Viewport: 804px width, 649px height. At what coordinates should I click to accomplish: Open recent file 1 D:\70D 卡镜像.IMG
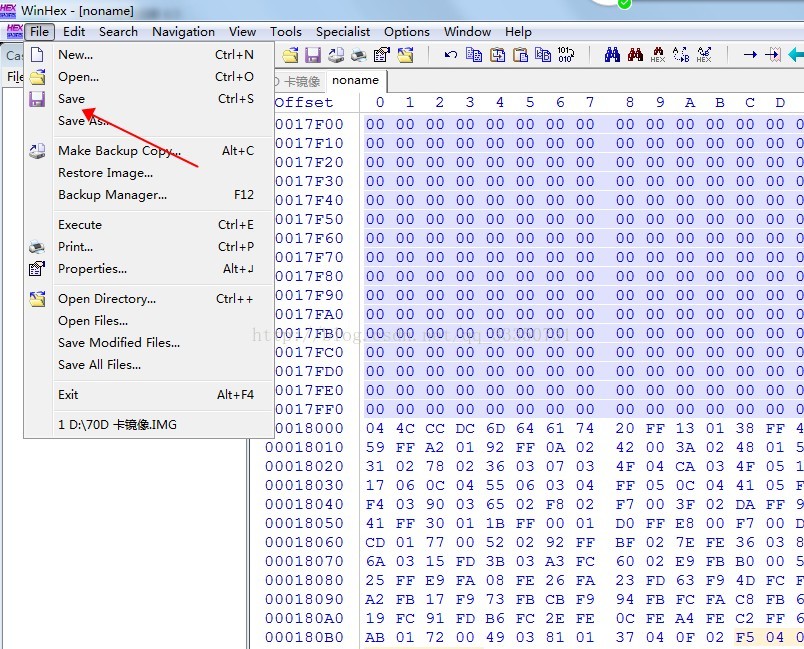(149, 424)
